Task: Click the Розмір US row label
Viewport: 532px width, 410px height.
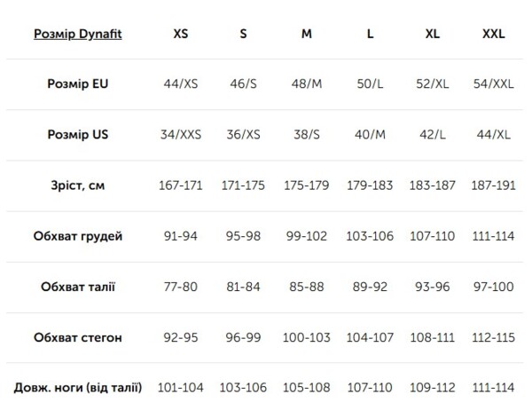Action: 78,135
